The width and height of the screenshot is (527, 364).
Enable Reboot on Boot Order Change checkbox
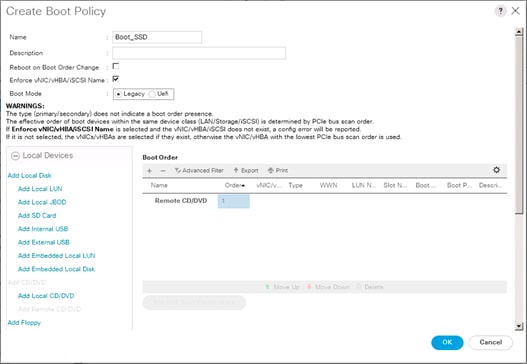116,66
